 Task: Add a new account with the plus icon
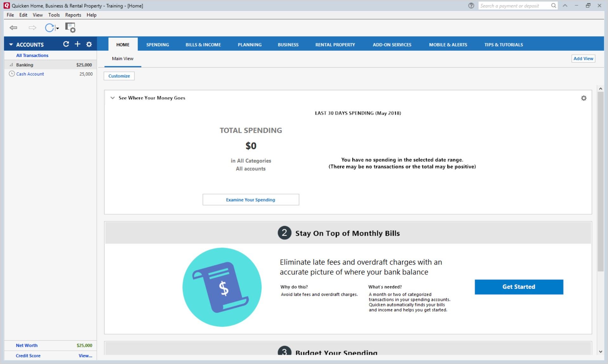point(78,44)
